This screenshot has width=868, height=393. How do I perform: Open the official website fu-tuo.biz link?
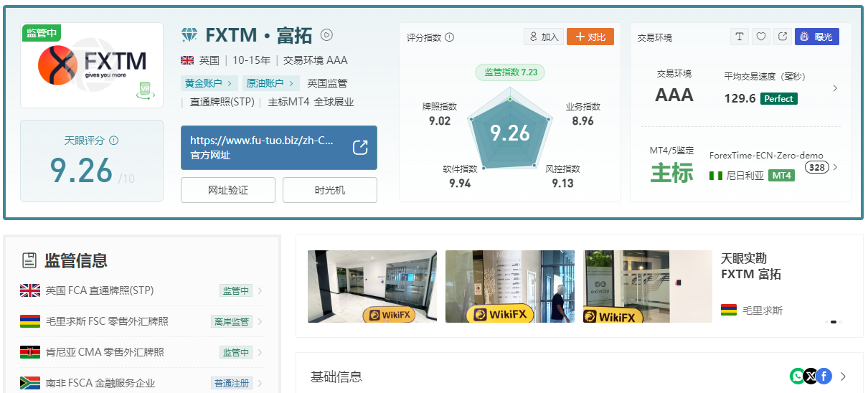coord(279,148)
